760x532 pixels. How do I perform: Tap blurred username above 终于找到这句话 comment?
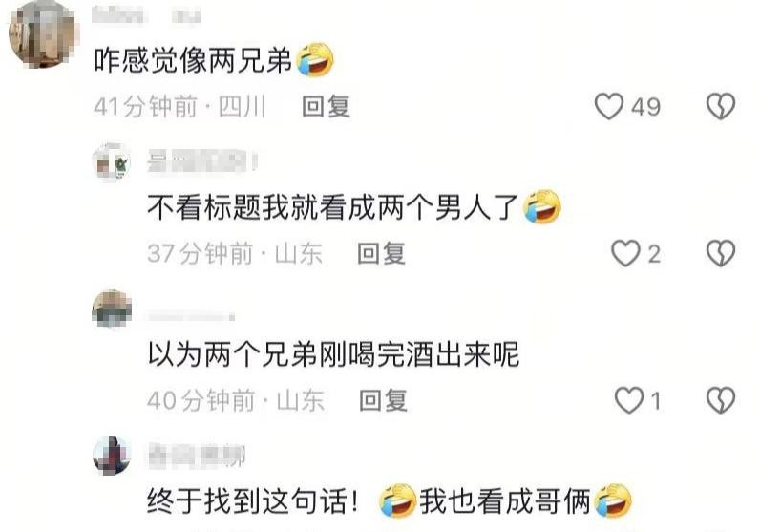pos(197,455)
